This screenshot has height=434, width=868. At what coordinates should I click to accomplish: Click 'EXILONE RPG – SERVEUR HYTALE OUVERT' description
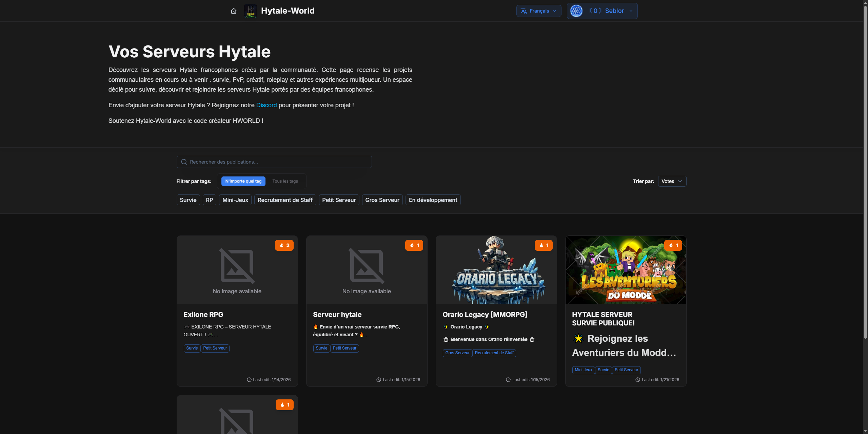pyautogui.click(x=227, y=331)
